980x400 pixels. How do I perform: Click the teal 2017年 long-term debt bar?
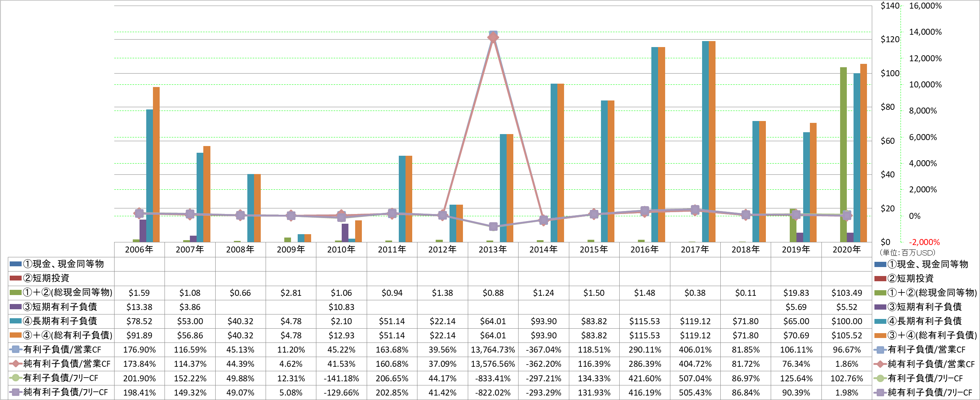(705, 142)
